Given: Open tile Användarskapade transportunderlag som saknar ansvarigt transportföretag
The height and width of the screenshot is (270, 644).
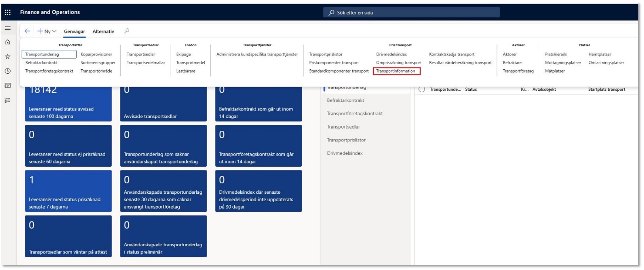Looking at the screenshot, I should 164,191.
